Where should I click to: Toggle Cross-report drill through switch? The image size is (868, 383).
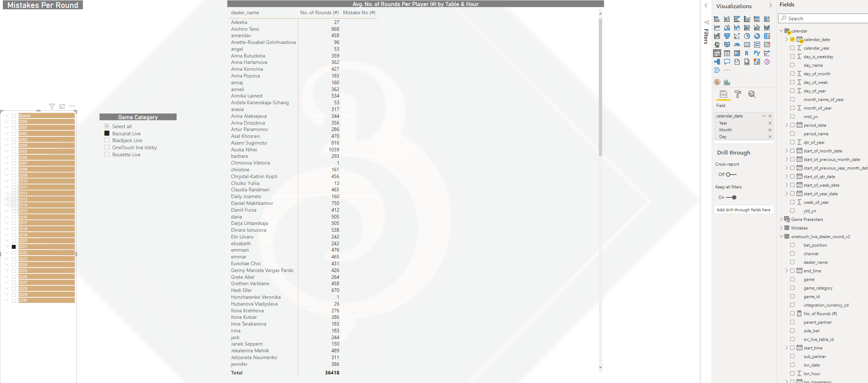731,175
